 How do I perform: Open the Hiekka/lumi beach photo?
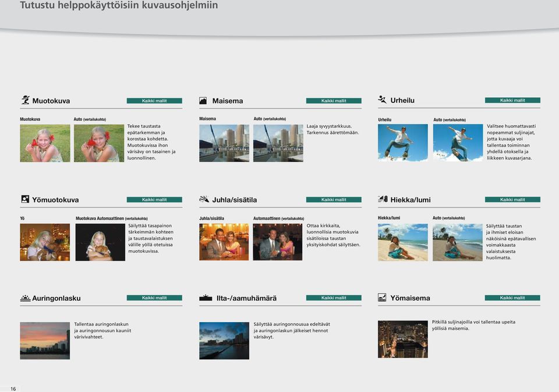(x=403, y=242)
